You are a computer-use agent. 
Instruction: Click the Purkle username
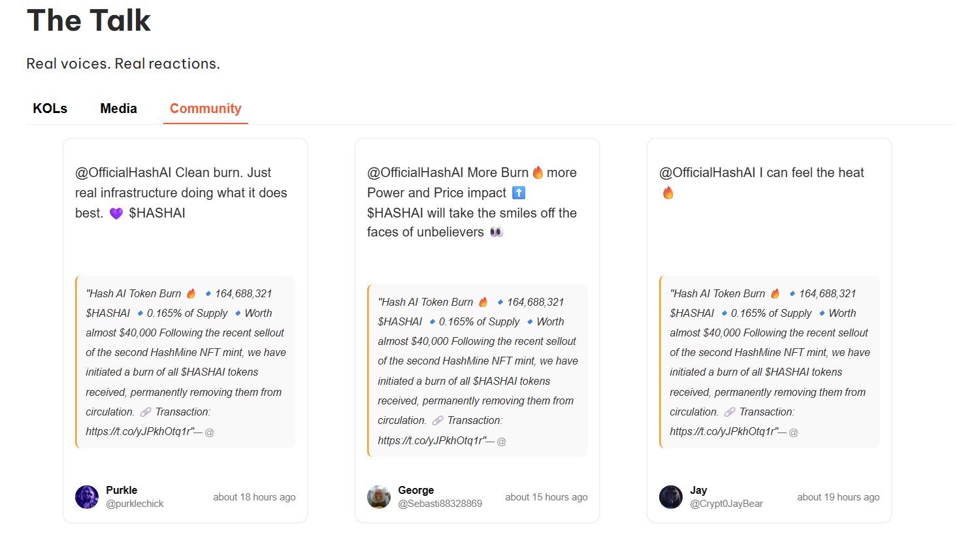click(x=122, y=490)
